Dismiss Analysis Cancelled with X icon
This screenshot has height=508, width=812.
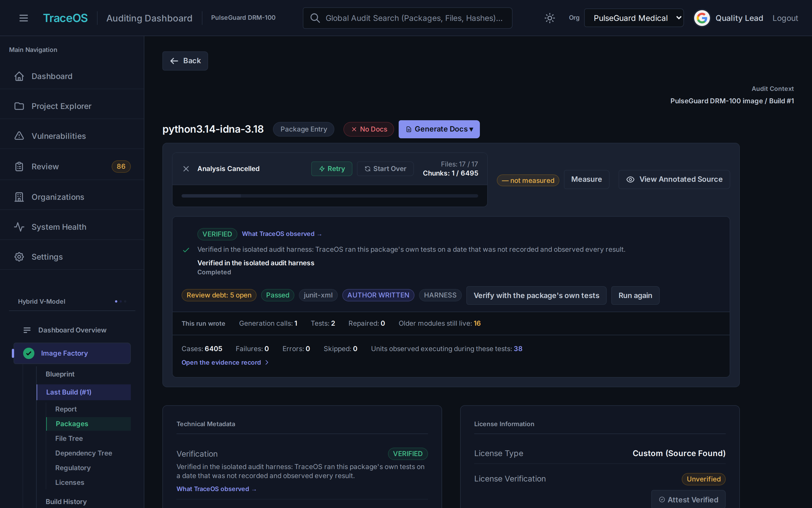[x=186, y=169]
